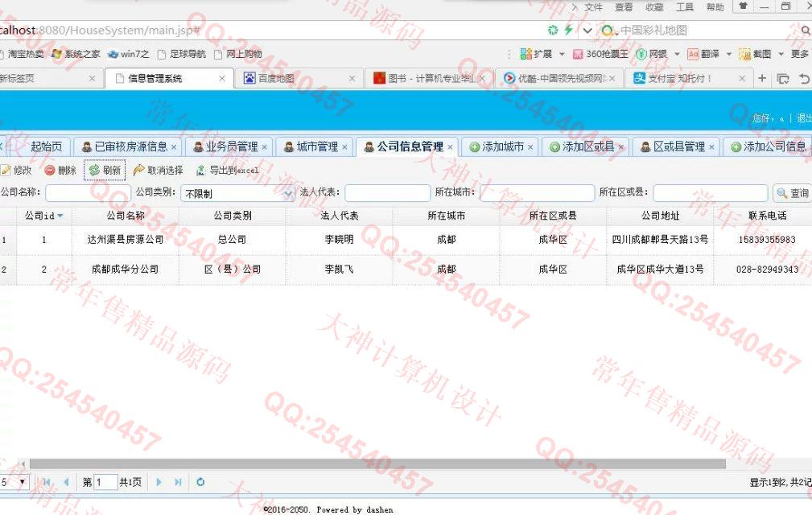The image size is (812, 515).
Task: Jump to last page in pager
Action: point(178,482)
